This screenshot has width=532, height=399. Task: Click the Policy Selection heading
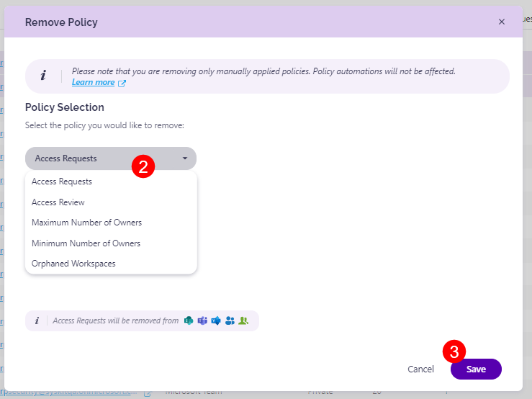(x=65, y=107)
